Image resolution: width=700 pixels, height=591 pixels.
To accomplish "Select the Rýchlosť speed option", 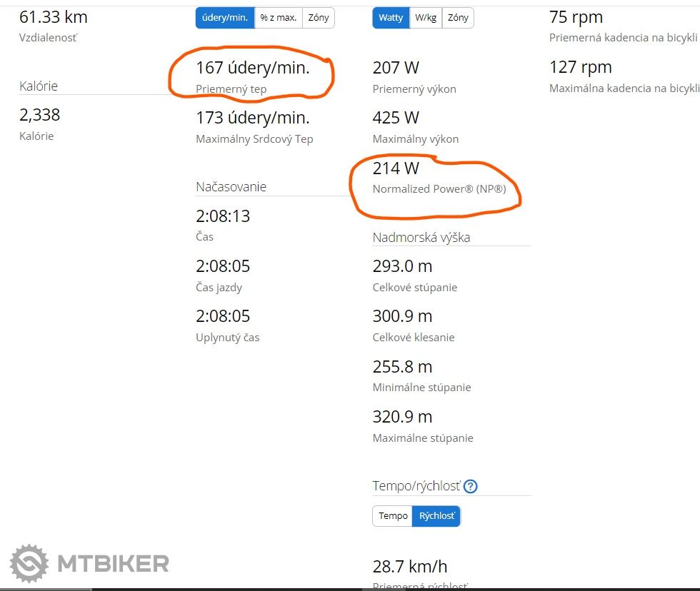I will tap(437, 515).
